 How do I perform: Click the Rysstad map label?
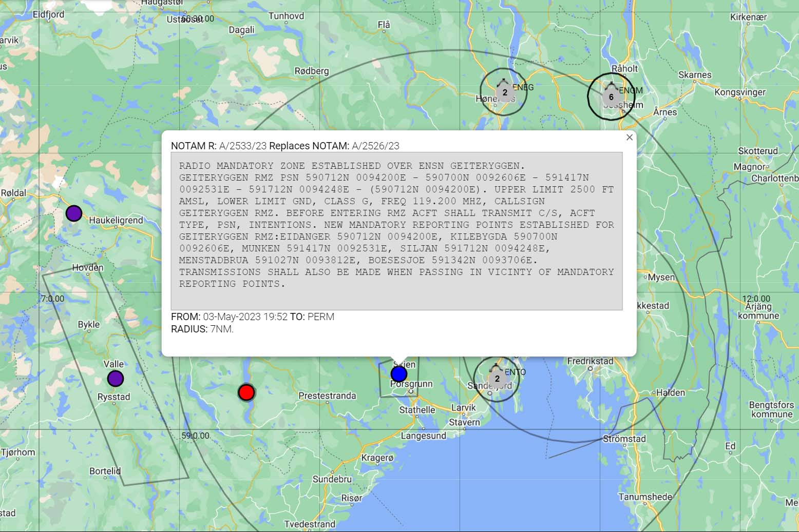point(114,397)
